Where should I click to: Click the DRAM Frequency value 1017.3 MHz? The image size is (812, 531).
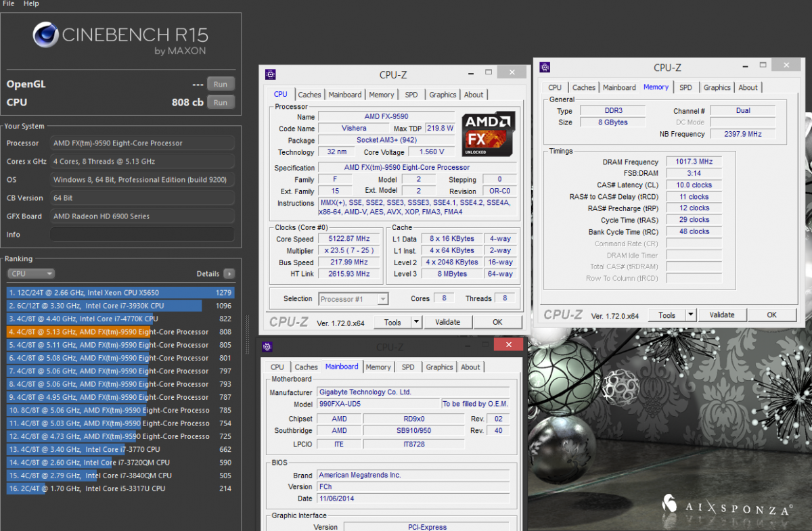click(694, 162)
